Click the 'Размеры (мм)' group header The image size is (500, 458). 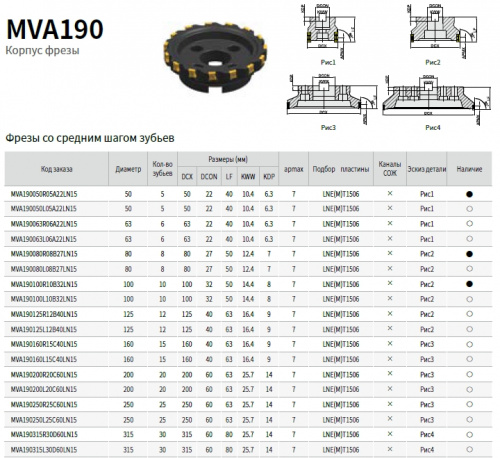coord(228,159)
